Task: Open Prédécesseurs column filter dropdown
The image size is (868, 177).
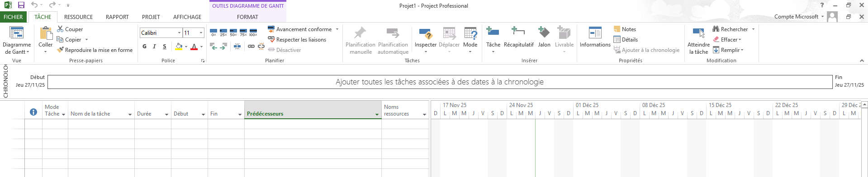Action: point(377,114)
